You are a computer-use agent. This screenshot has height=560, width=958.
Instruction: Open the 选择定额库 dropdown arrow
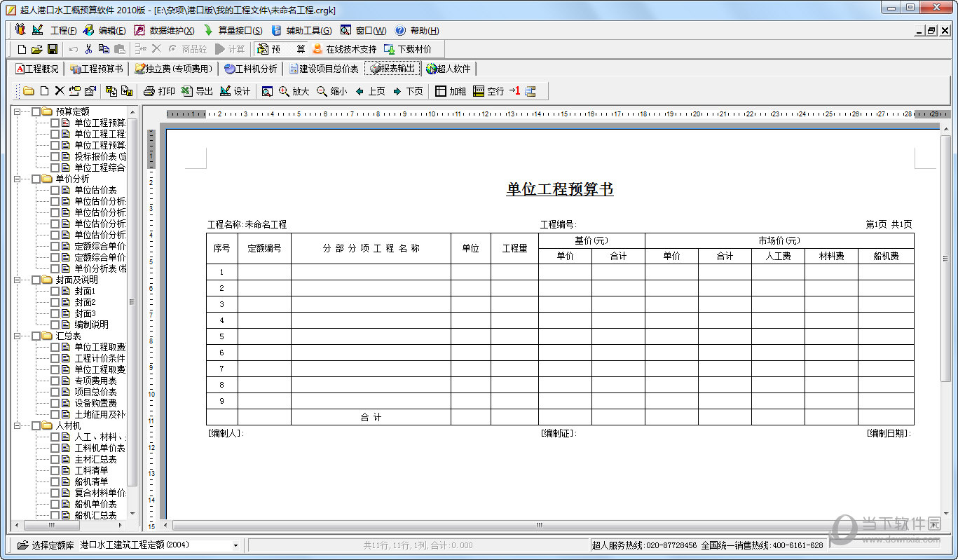point(235,545)
